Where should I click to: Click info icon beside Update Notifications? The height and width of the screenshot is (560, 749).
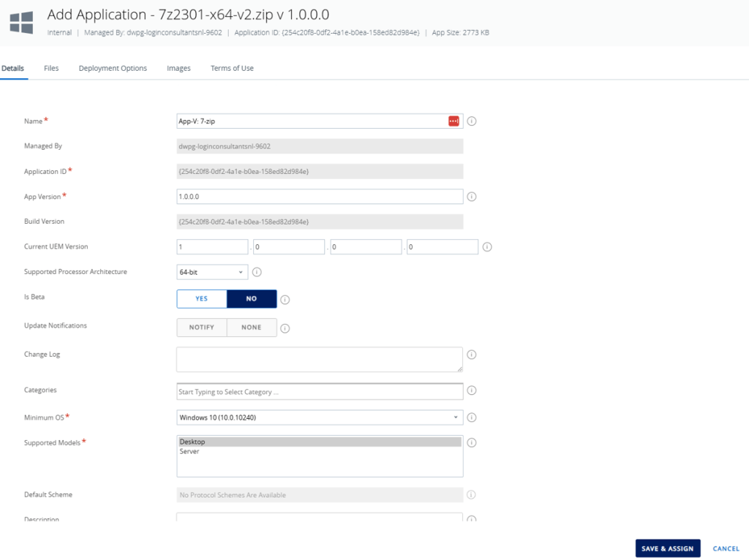tap(285, 328)
